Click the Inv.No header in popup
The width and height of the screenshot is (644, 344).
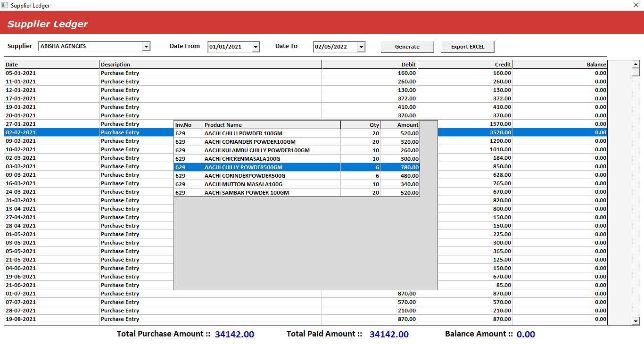[x=189, y=125]
